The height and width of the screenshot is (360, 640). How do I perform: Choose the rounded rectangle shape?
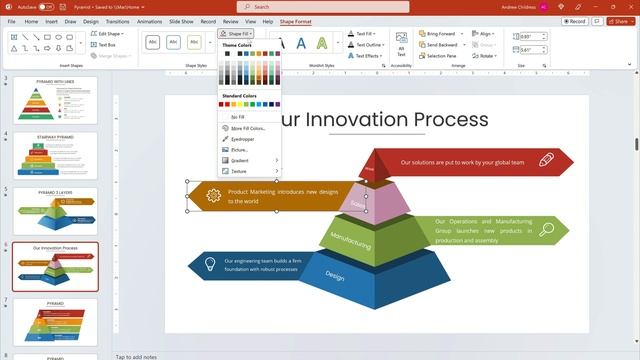click(69, 37)
